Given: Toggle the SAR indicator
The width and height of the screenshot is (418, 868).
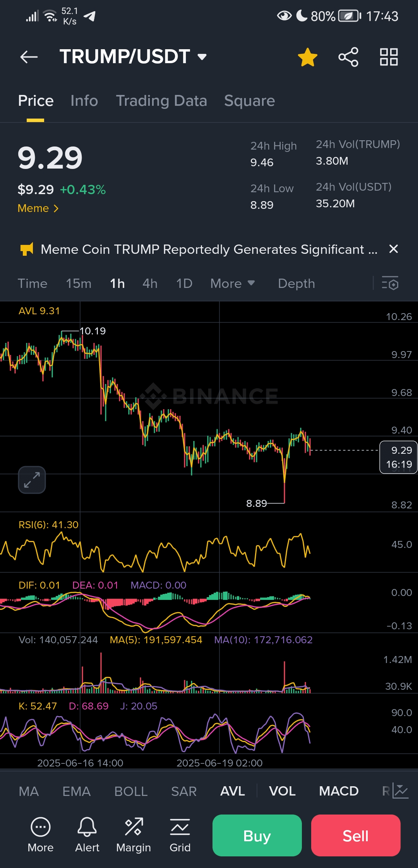Looking at the screenshot, I should click(x=184, y=791).
